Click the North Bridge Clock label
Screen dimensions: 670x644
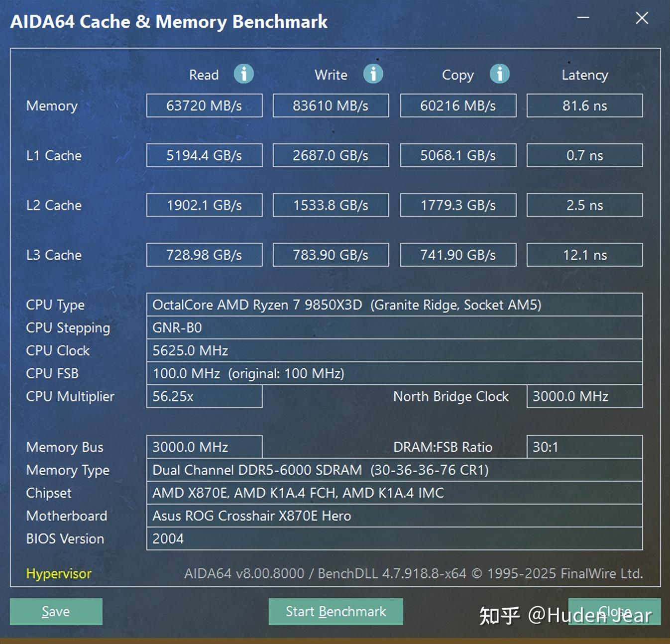coord(451,397)
